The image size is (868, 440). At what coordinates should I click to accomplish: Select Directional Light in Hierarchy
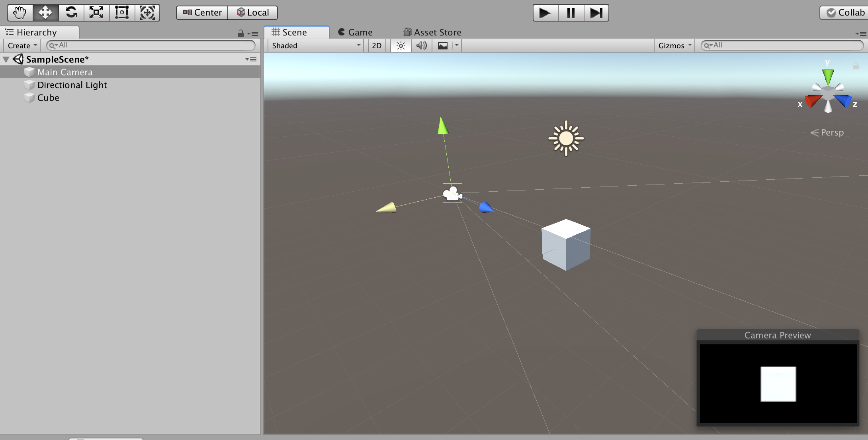tap(72, 85)
